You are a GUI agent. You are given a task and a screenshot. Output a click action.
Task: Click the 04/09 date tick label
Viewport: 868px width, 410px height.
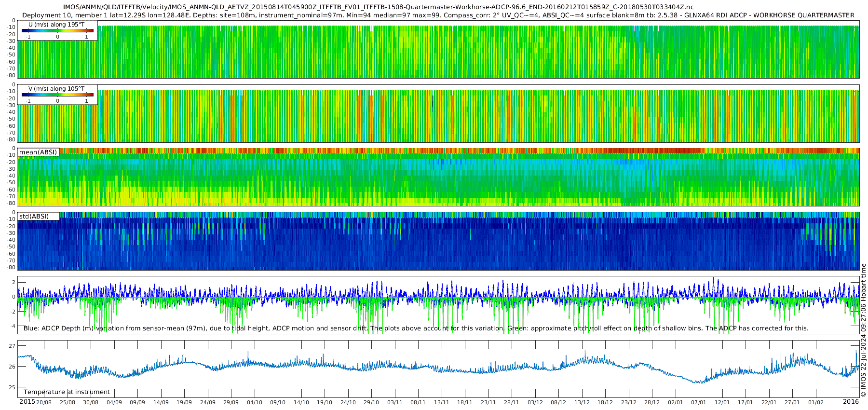(x=114, y=402)
